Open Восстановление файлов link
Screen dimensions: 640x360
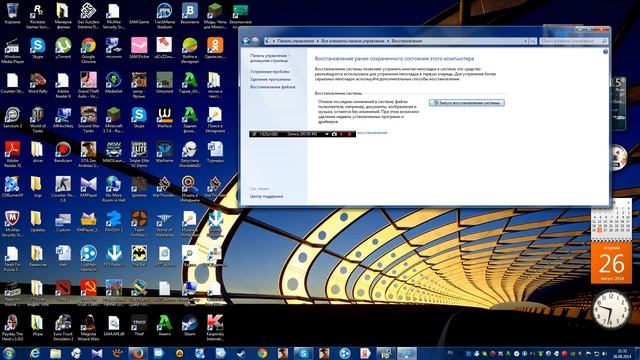tap(273, 87)
